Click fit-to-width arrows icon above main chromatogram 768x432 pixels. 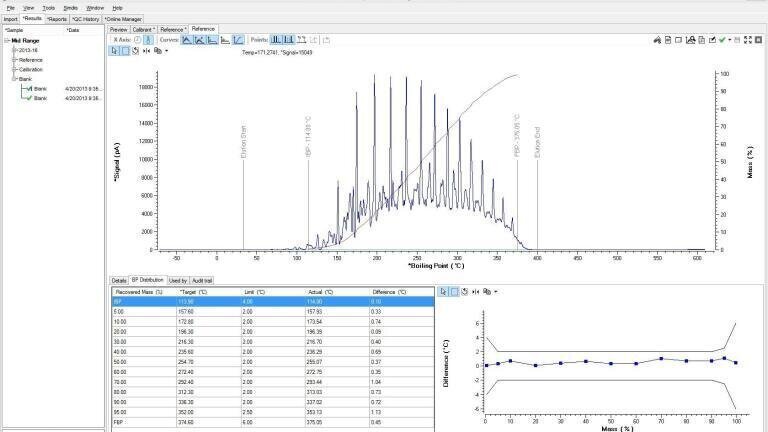point(146,50)
